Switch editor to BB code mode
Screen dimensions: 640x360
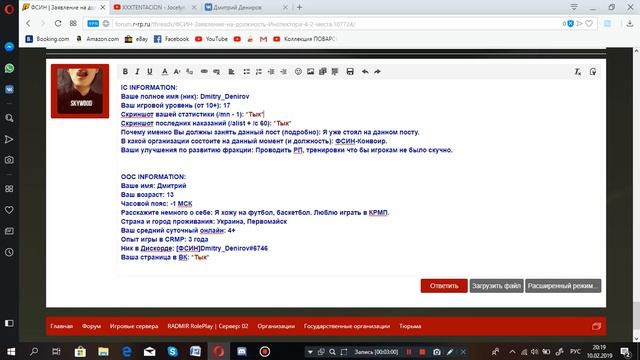[593, 71]
